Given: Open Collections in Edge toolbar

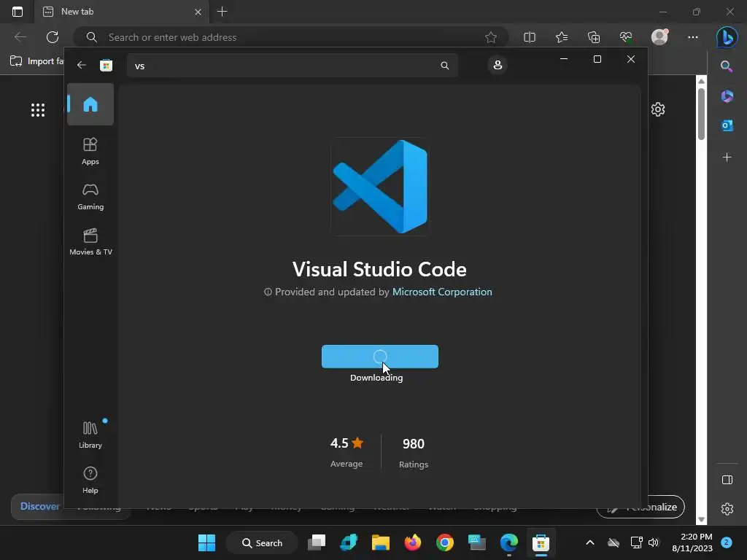Looking at the screenshot, I should click(594, 37).
